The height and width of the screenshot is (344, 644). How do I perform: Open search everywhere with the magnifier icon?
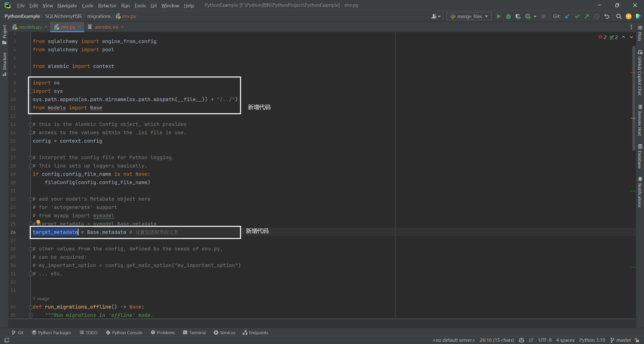coord(619,16)
